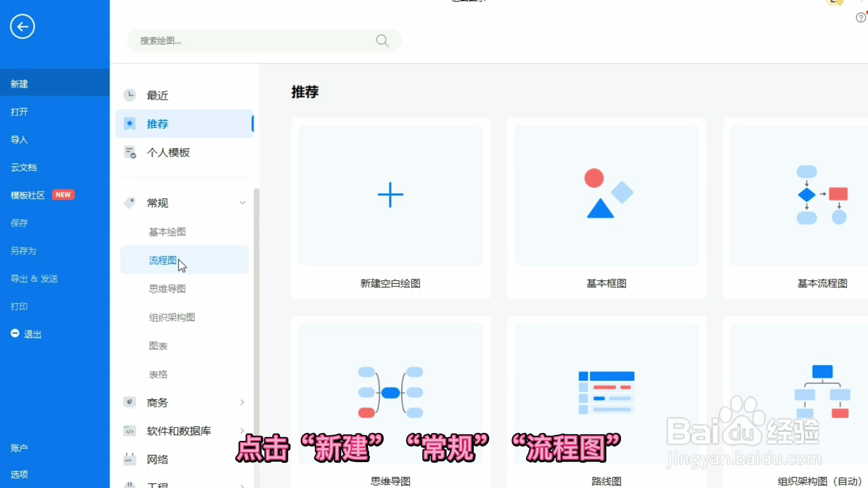Viewport: 868px width, 488px height.
Task: Open the 组织架构图 (自动) template thumbnail
Action: [x=799, y=393]
